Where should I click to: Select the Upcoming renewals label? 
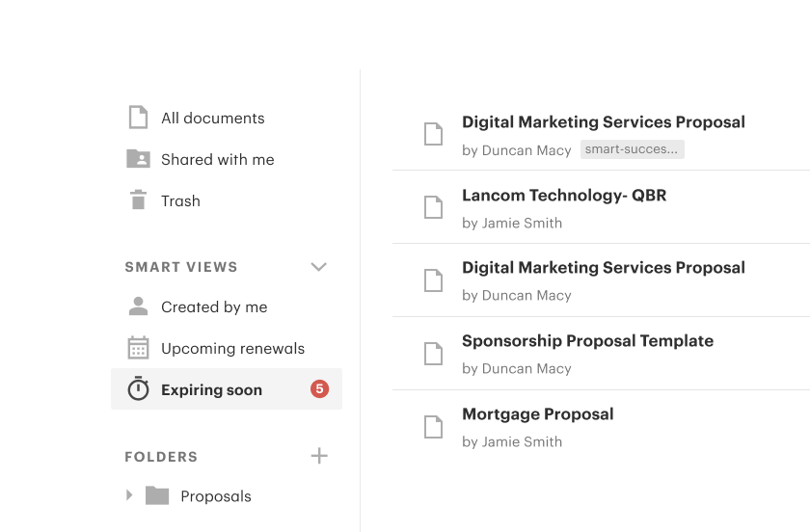click(x=232, y=348)
